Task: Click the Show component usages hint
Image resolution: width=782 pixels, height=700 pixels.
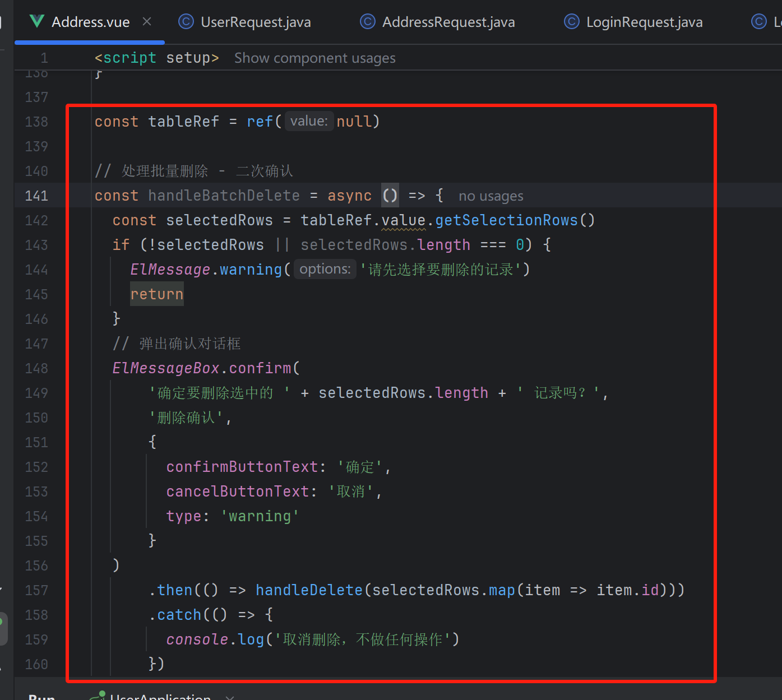Action: point(314,58)
